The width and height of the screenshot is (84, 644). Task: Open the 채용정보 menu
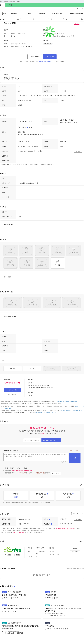(14, 13)
